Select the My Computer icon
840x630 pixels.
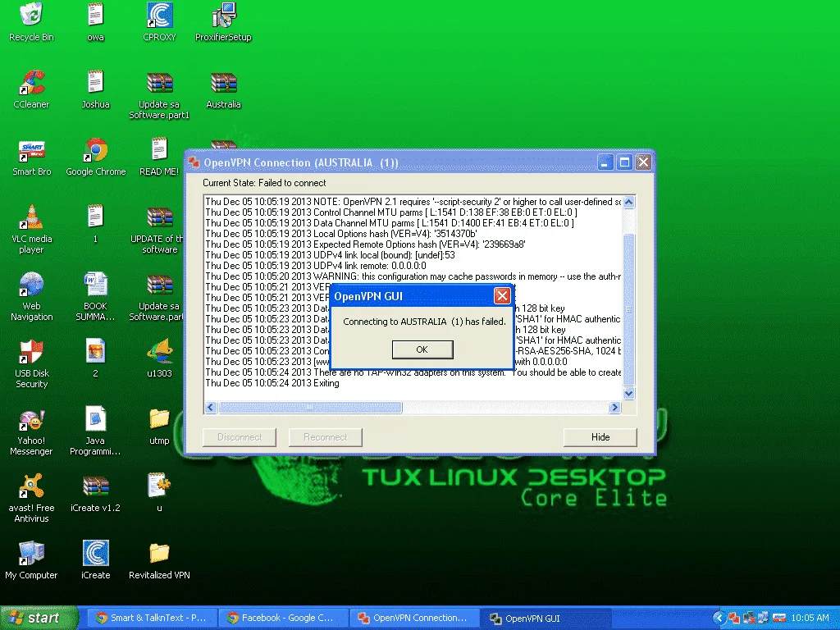(32, 553)
